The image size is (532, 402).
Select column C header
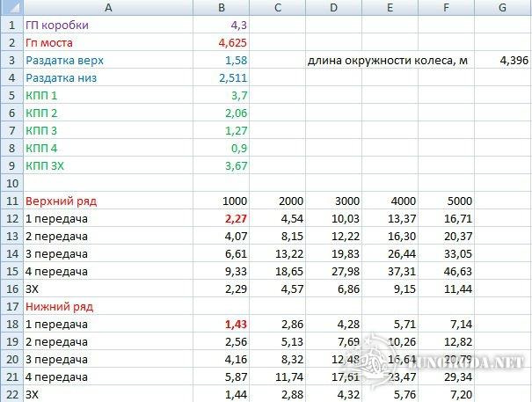[278, 7]
